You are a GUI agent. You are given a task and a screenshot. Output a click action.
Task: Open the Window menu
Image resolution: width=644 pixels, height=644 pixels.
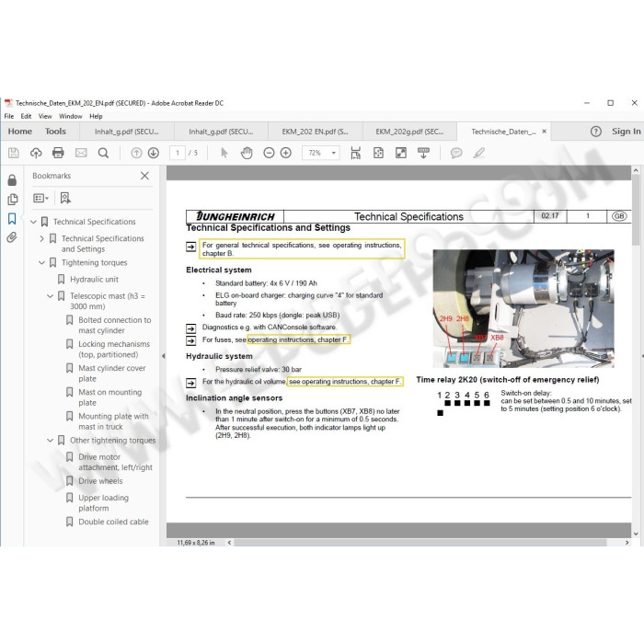[x=70, y=116]
